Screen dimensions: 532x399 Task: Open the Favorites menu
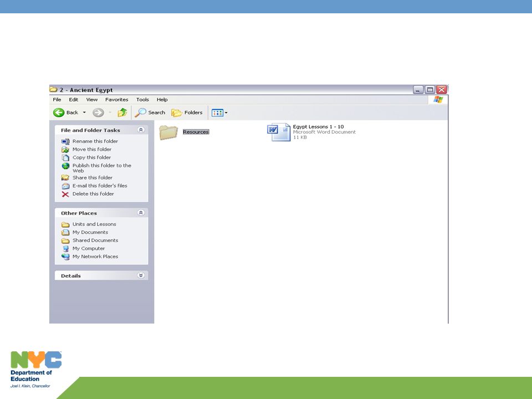(x=117, y=99)
